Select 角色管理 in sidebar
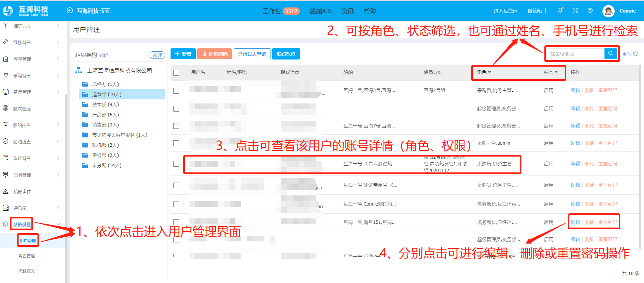 click(27, 256)
